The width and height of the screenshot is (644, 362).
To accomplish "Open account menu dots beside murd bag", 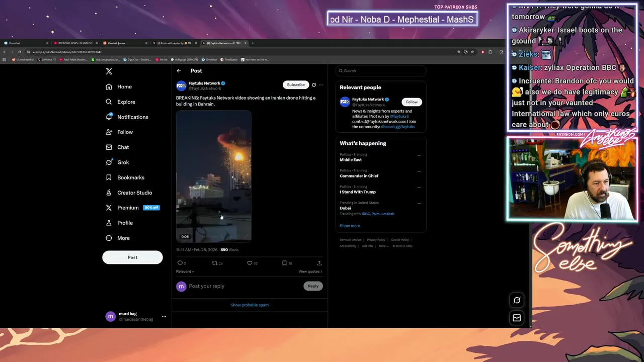I will coord(164,317).
